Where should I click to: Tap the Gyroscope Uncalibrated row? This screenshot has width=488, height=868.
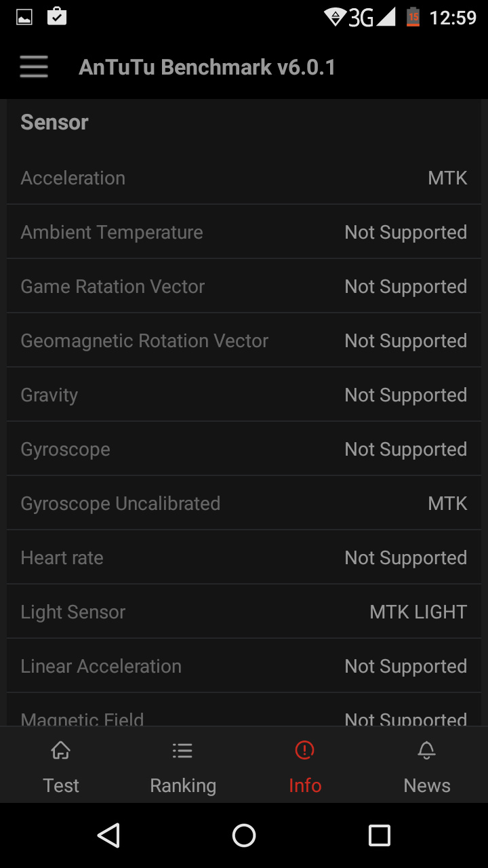pos(244,503)
